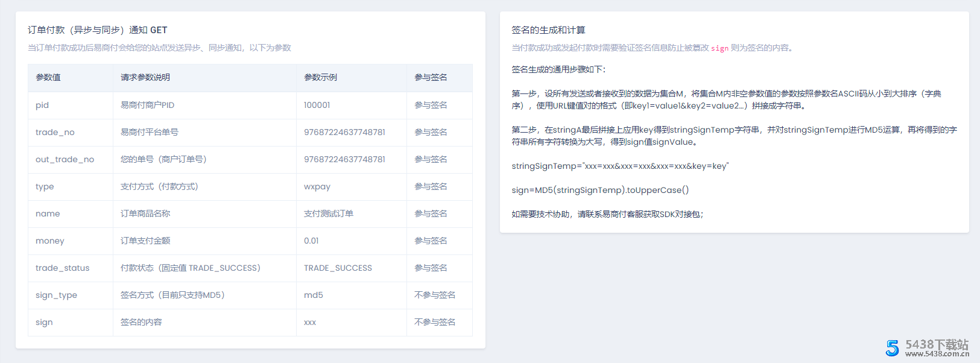Click the 请求参数说明 column header

coord(145,77)
